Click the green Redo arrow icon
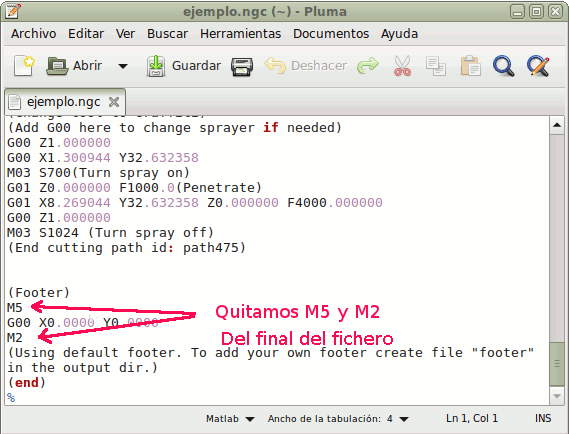 pyautogui.click(x=368, y=66)
